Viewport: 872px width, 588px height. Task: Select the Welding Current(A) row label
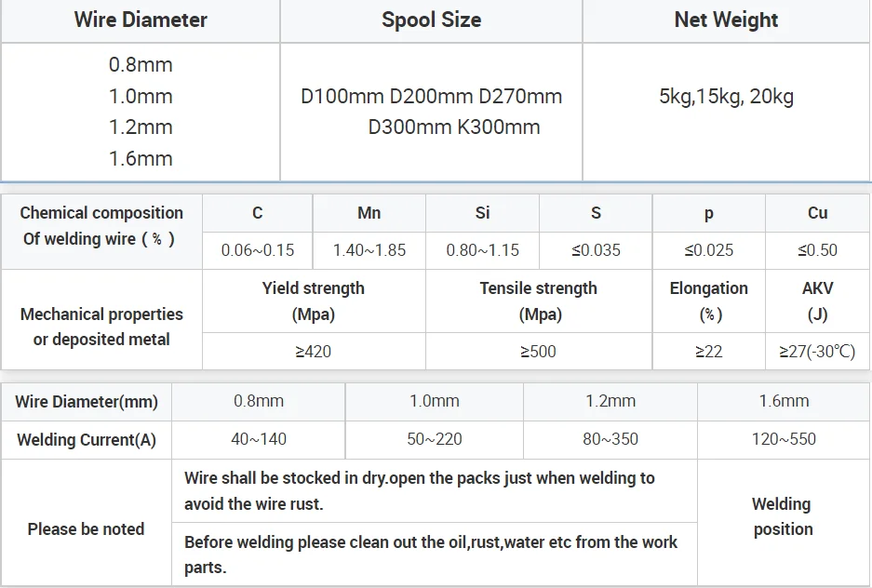pos(87,440)
